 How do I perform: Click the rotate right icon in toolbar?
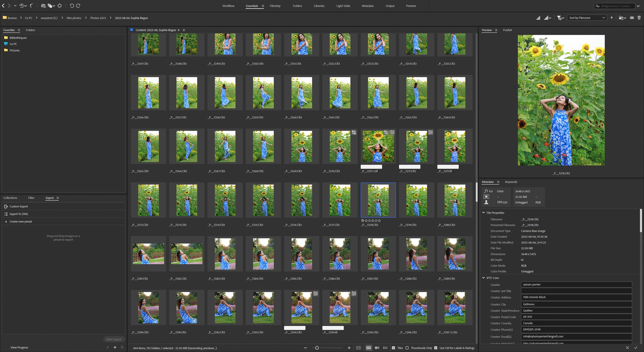click(78, 5)
